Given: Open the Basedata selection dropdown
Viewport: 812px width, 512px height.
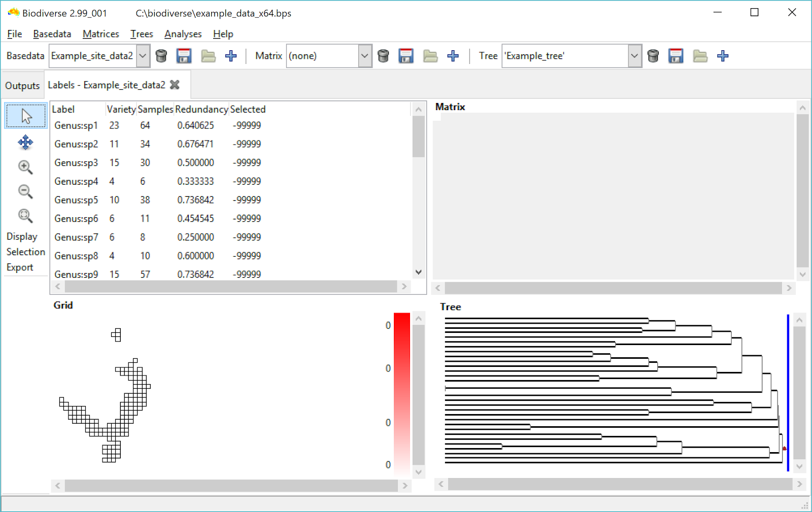Looking at the screenshot, I should [x=143, y=56].
